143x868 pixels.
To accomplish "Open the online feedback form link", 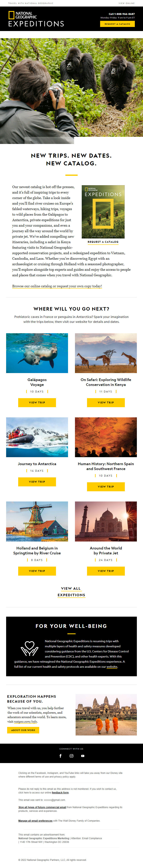I will (60, 792).
